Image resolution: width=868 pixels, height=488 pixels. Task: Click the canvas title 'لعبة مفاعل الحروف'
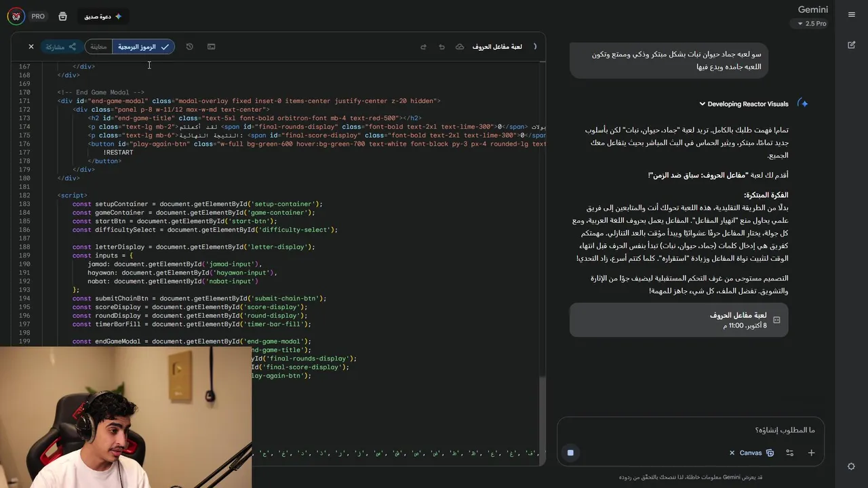point(497,47)
